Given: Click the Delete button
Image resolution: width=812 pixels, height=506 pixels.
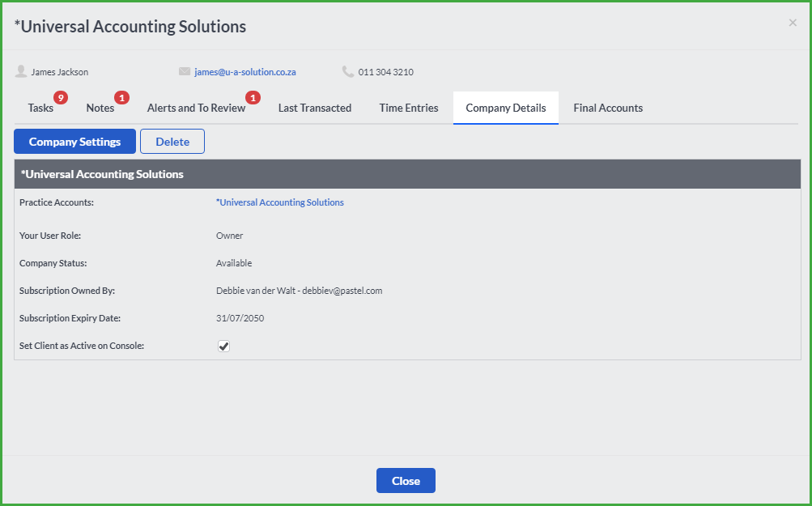Looking at the screenshot, I should (x=172, y=142).
